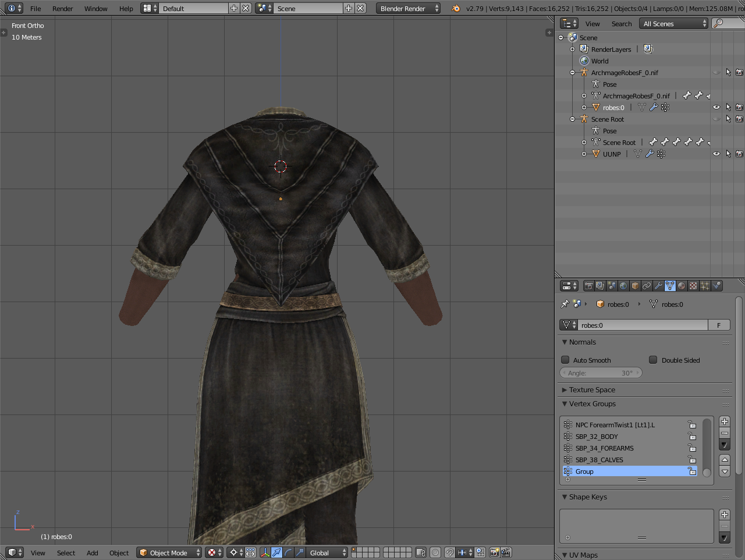The height and width of the screenshot is (560, 745).
Task: Add a shape key with plus button
Action: click(x=725, y=515)
